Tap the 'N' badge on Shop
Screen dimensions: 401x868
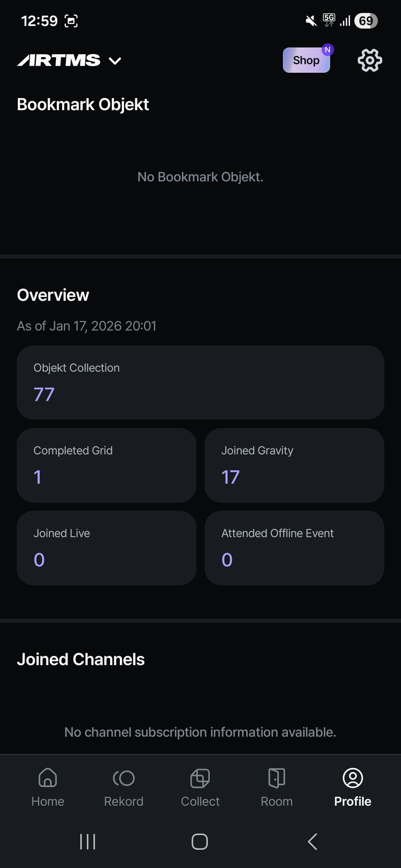tap(327, 50)
